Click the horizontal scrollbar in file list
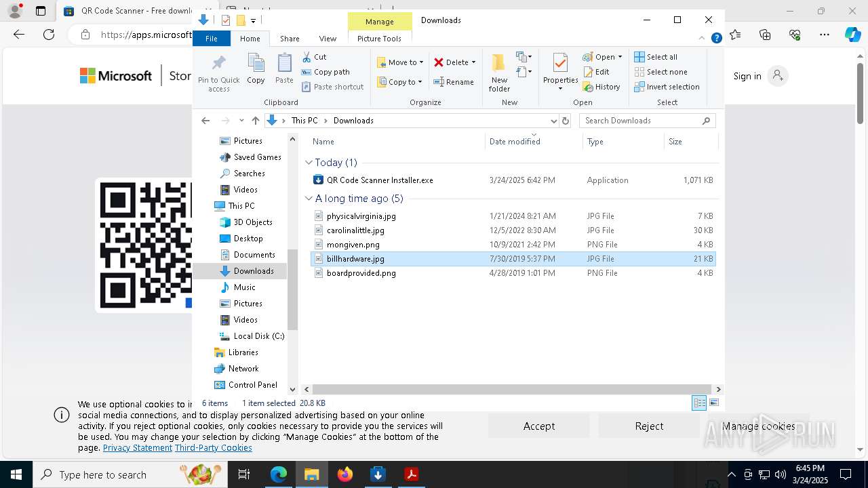The width and height of the screenshot is (868, 488). tap(511, 389)
